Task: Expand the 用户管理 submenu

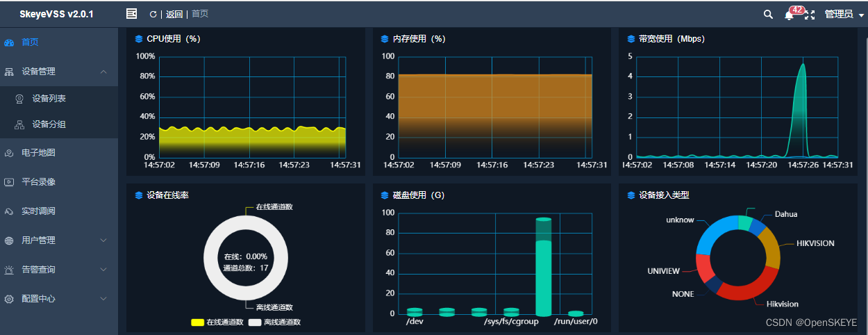Action: [x=103, y=240]
